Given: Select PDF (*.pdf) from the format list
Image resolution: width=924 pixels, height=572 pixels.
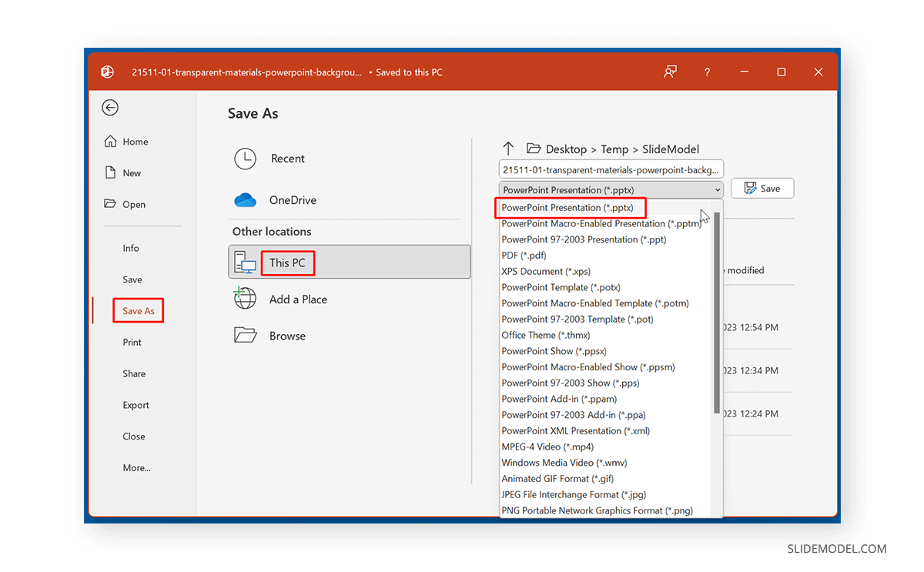Looking at the screenshot, I should (x=524, y=255).
